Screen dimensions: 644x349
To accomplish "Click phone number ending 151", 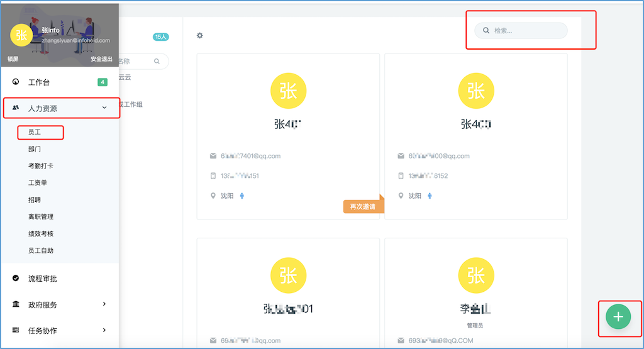I will click(240, 175).
